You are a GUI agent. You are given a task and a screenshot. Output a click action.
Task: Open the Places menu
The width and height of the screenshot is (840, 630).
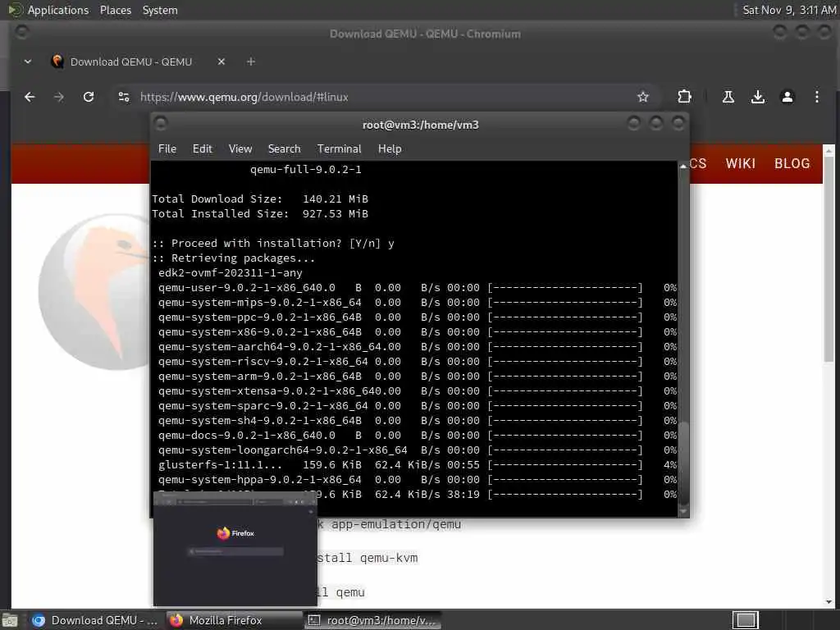[115, 10]
